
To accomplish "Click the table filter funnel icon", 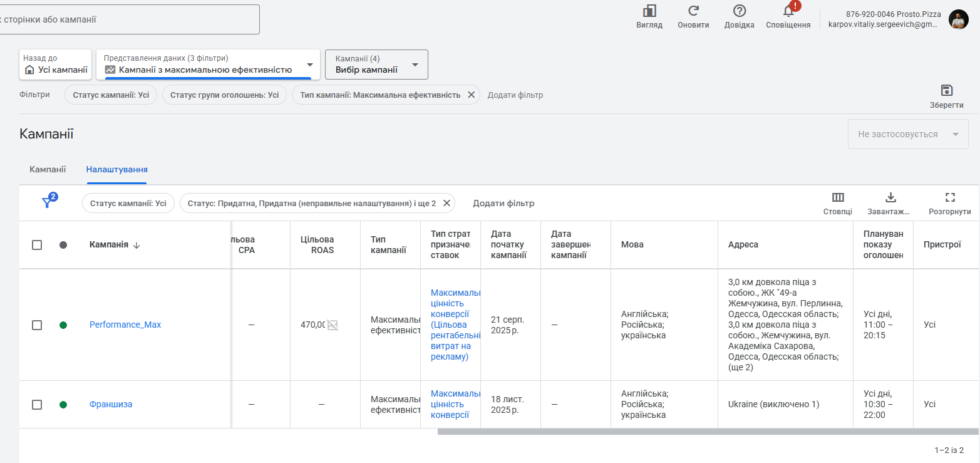I will coord(47,202).
